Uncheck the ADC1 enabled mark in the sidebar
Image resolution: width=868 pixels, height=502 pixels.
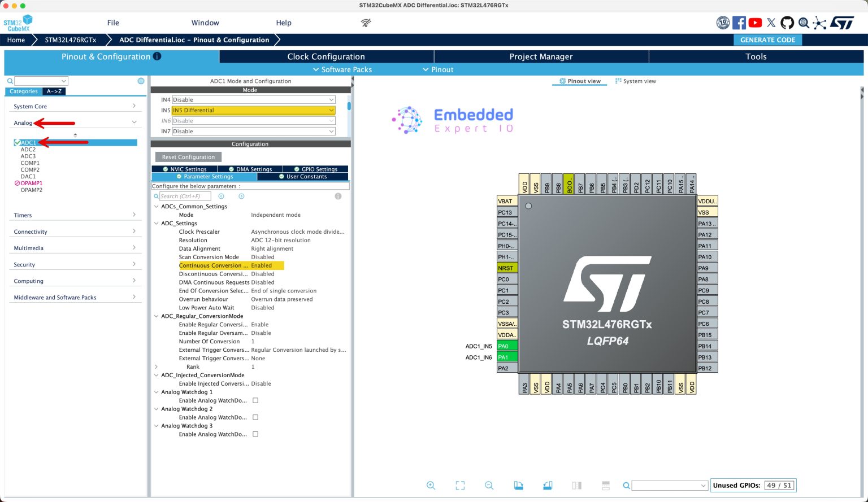click(x=17, y=142)
